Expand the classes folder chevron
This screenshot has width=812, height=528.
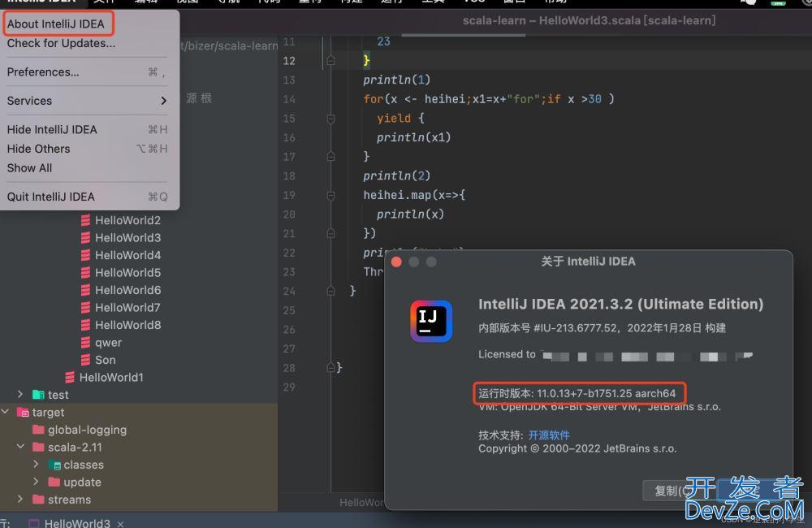click(36, 465)
